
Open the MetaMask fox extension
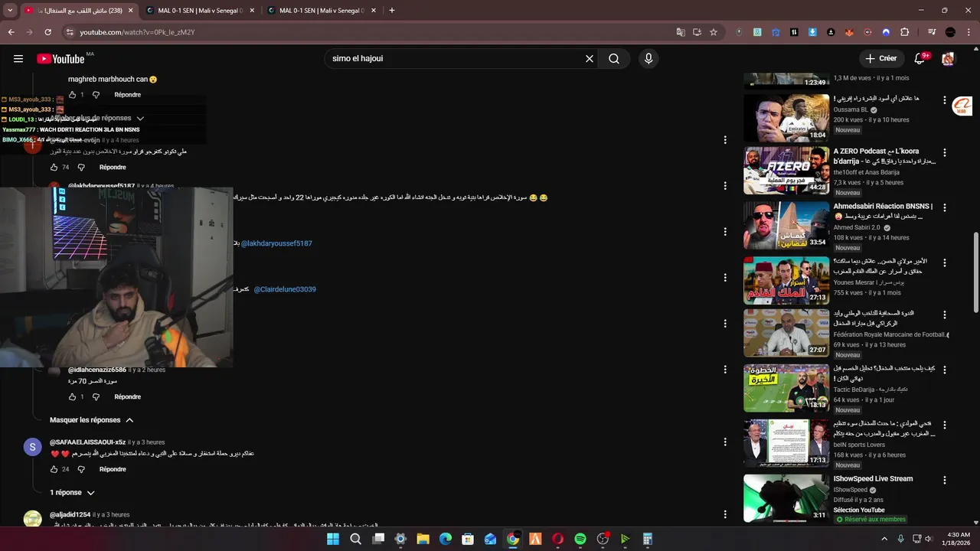pos(849,32)
